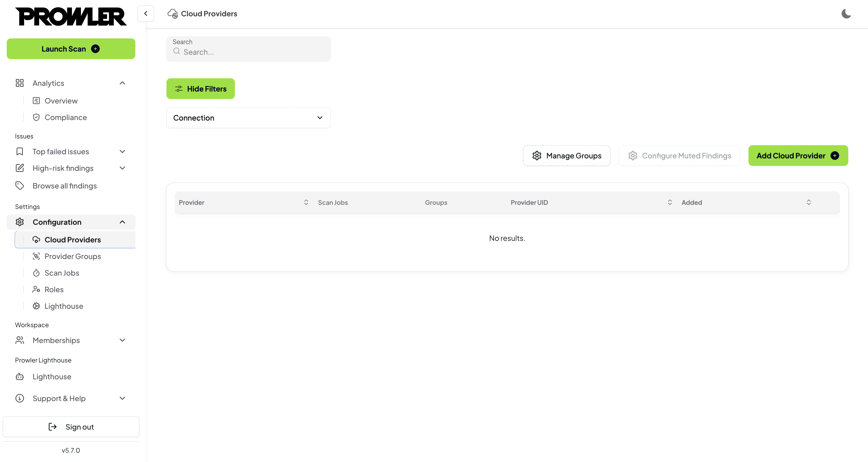This screenshot has height=462, width=868.
Task: Click the Cloud Providers header cloud icon
Action: 172,14
